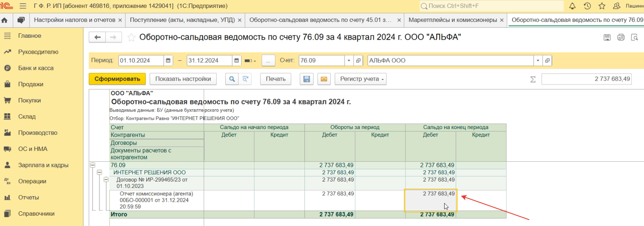Expand the Регистр учета dropdown button
644x226 pixels.
(x=361, y=79)
